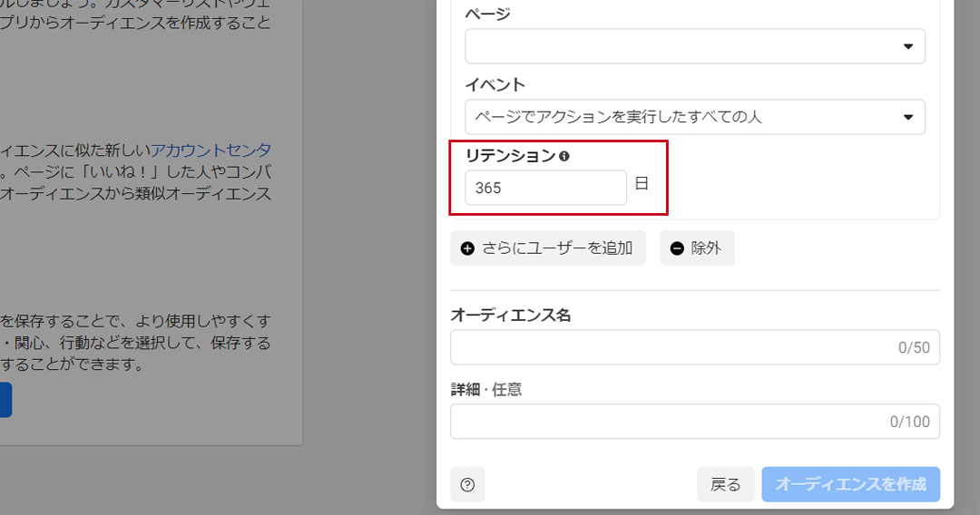Image resolution: width=980 pixels, height=515 pixels.
Task: Expand the ページ dropdown arrow
Action: pyautogui.click(x=908, y=46)
